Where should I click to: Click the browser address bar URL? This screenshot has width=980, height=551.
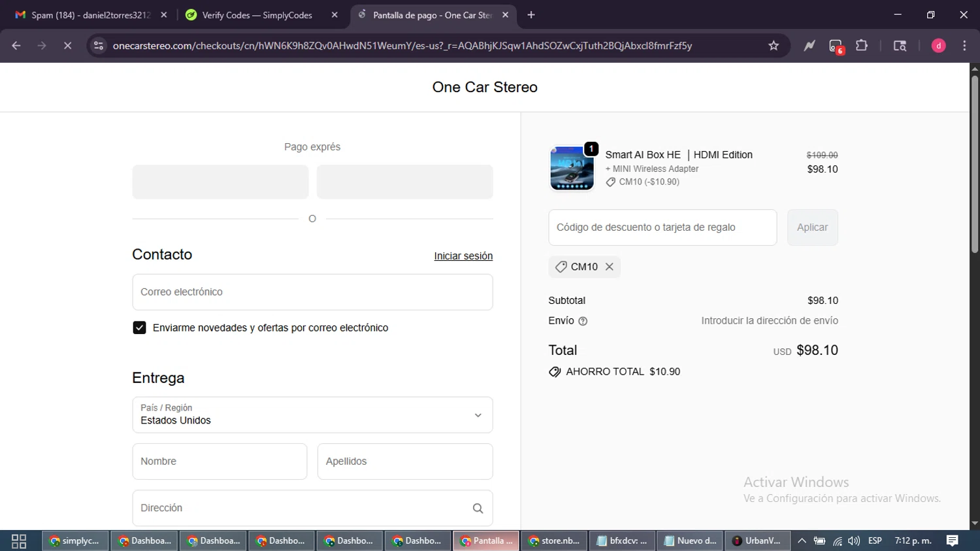pos(402,46)
